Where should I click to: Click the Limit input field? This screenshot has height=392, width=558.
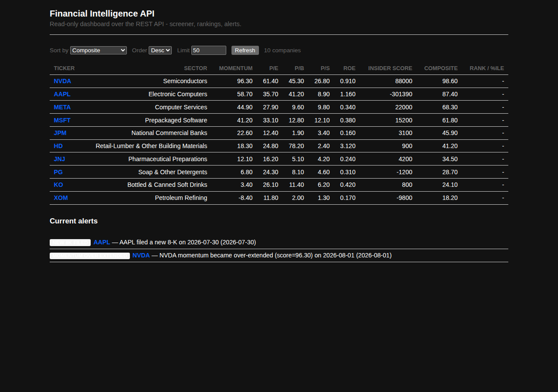click(x=209, y=50)
